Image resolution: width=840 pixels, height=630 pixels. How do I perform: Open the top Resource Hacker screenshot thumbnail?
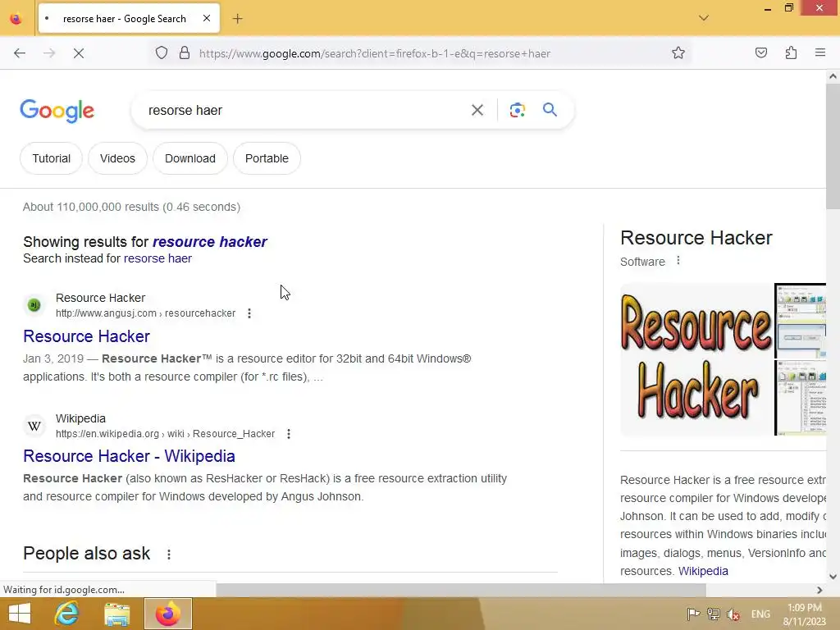pyautogui.click(x=801, y=321)
